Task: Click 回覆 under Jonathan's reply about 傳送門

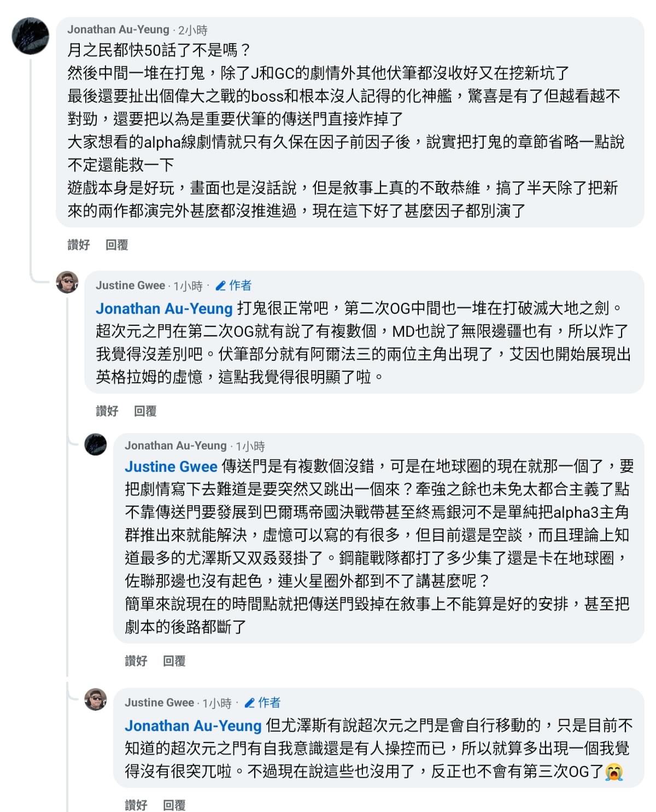Action: pos(174,661)
